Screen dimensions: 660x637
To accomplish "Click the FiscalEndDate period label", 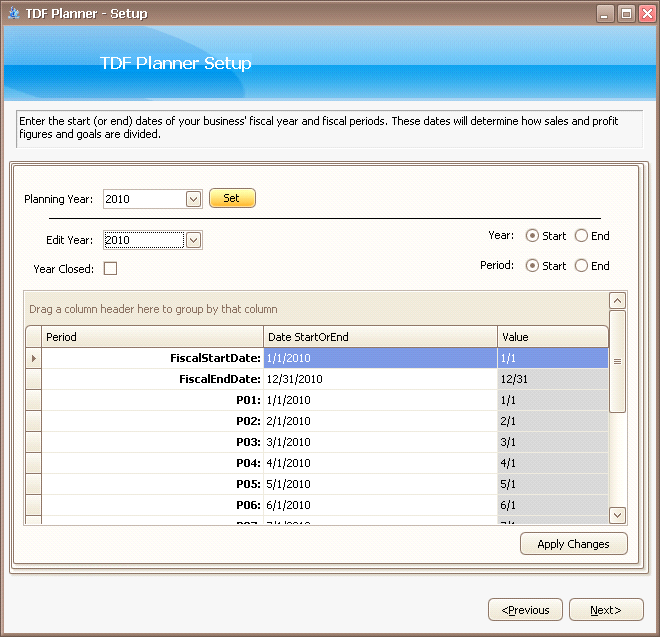I will point(220,379).
